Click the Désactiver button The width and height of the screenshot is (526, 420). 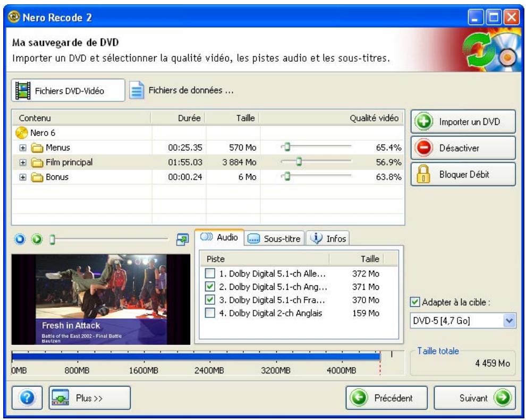463,148
